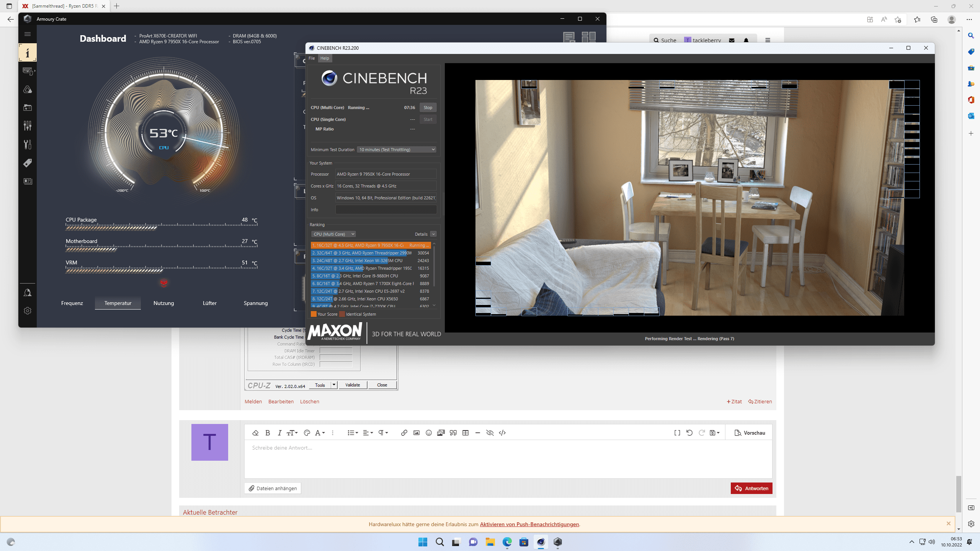Image resolution: width=980 pixels, height=551 pixels.
Task: Insert media gallery in editor
Action: (441, 433)
